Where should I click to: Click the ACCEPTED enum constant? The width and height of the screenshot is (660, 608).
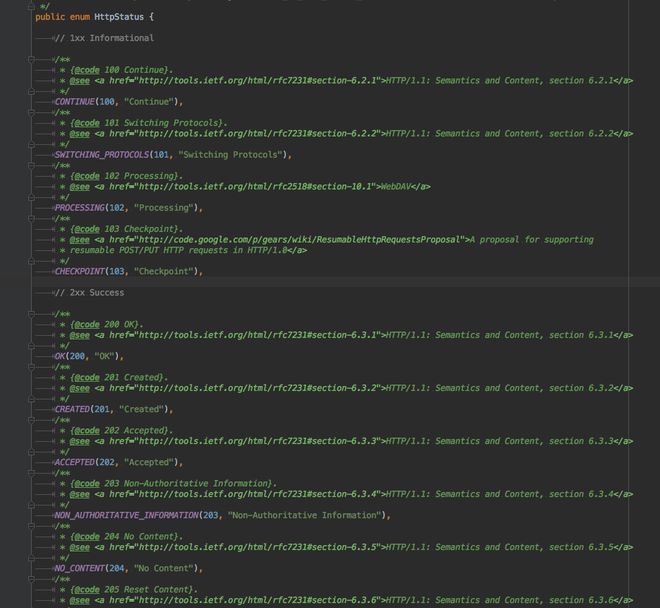(75, 462)
